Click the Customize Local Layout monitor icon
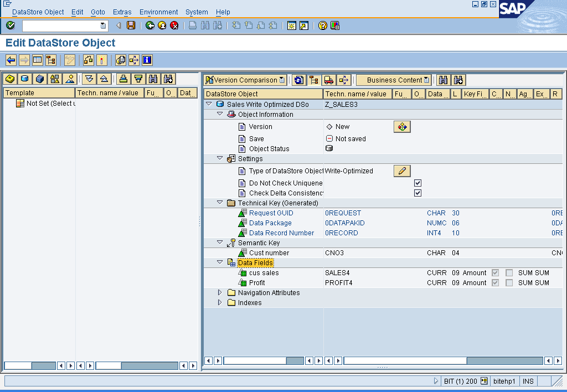The width and height of the screenshot is (567, 392). 335,25
